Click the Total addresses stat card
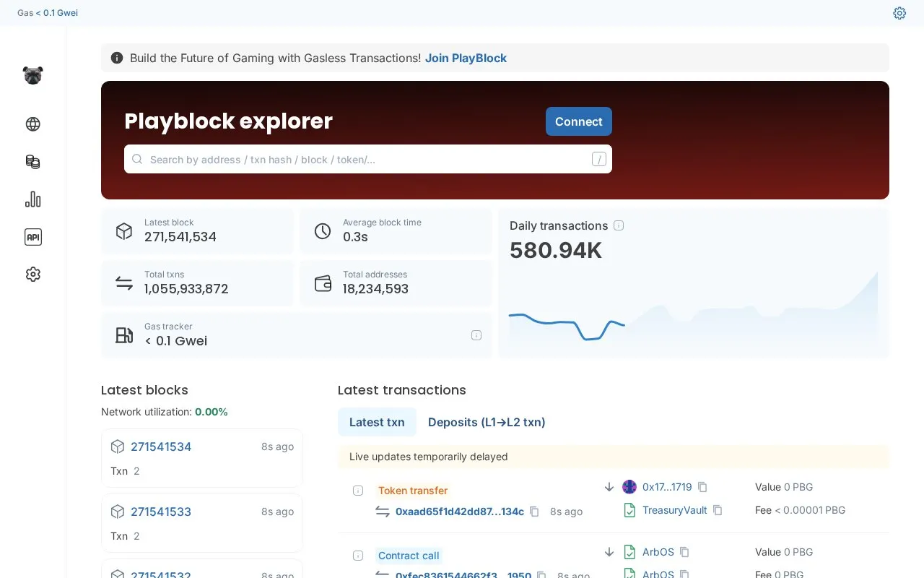The width and height of the screenshot is (924, 578). 396,283
